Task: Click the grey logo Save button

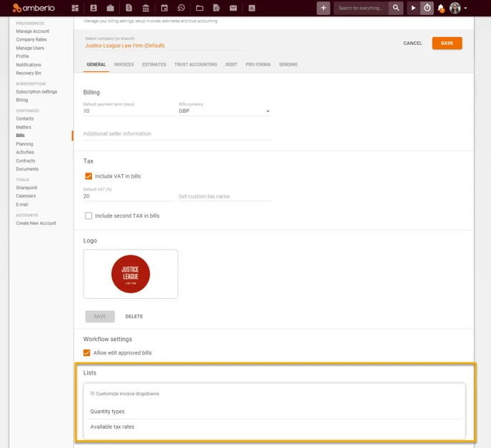Action: [x=100, y=317]
